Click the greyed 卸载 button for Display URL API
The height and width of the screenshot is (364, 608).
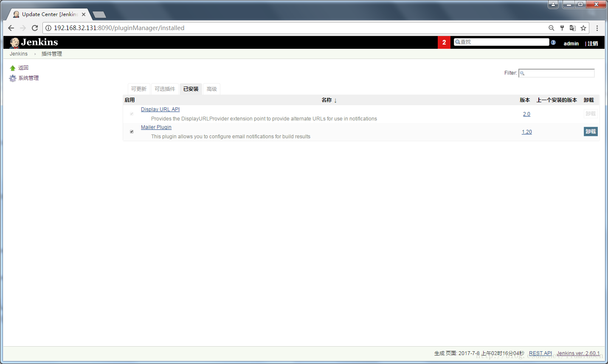tap(591, 114)
